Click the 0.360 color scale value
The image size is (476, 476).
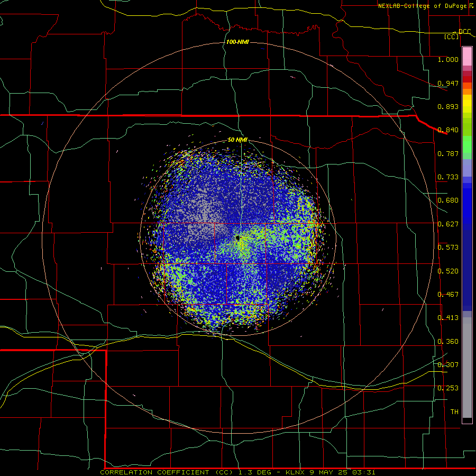click(x=448, y=342)
